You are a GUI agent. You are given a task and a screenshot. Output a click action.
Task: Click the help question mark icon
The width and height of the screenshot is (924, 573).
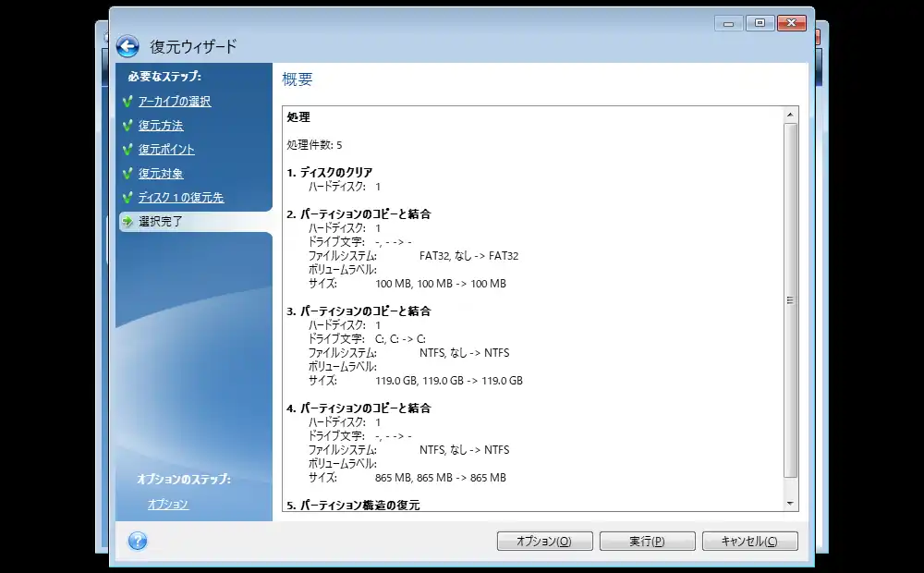pyautogui.click(x=138, y=541)
